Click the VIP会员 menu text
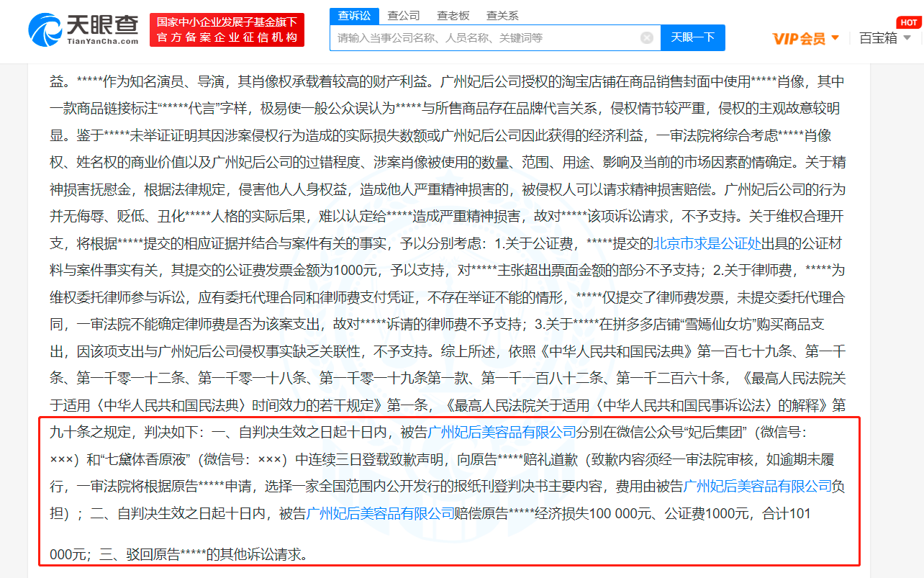 (x=800, y=38)
